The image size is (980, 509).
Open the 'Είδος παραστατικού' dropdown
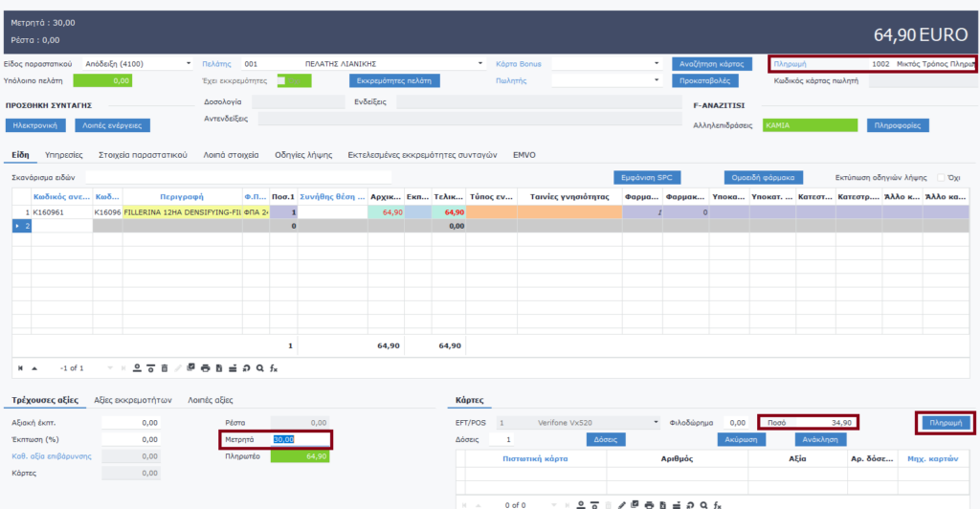(188, 64)
